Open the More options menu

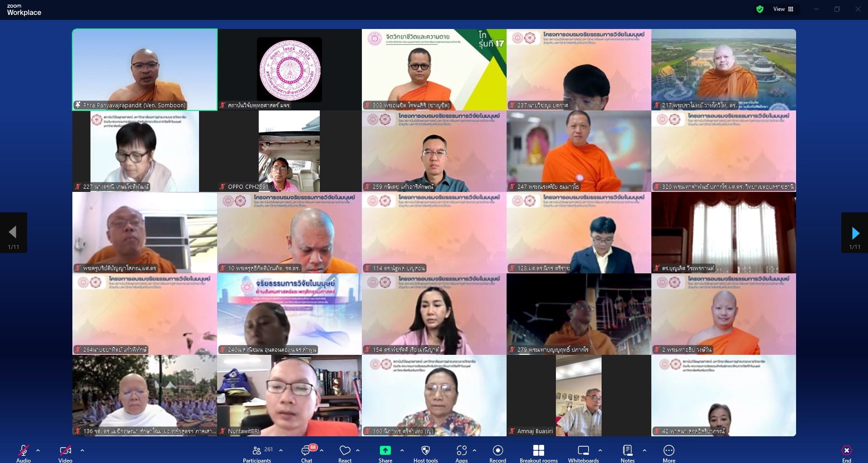pos(669,453)
